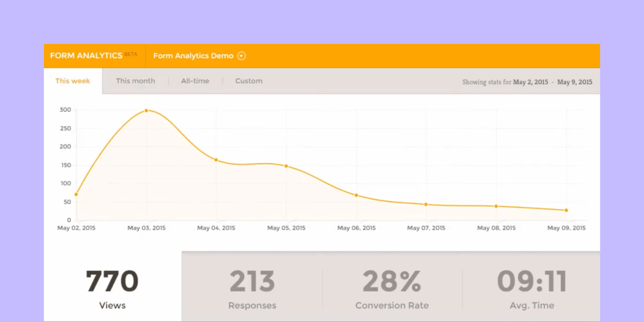Image resolution: width=644 pixels, height=322 pixels.
Task: Select the All-time tab
Action: [x=195, y=81]
